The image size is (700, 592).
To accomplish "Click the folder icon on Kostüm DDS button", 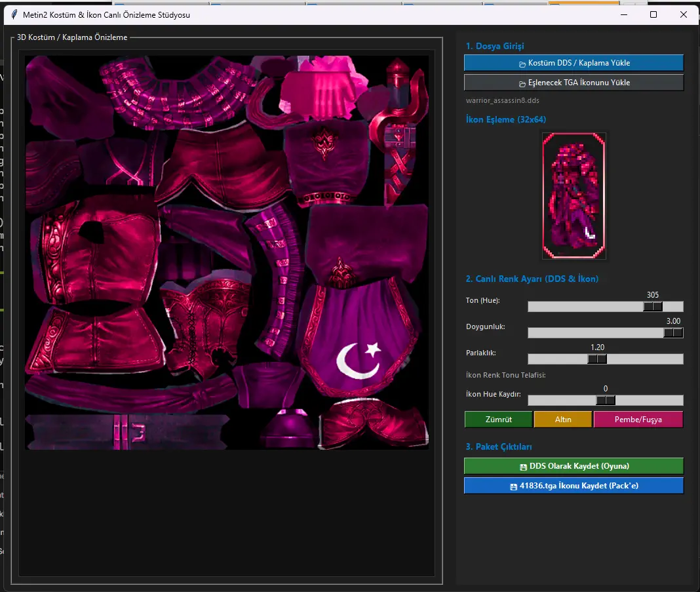I will 522,64.
